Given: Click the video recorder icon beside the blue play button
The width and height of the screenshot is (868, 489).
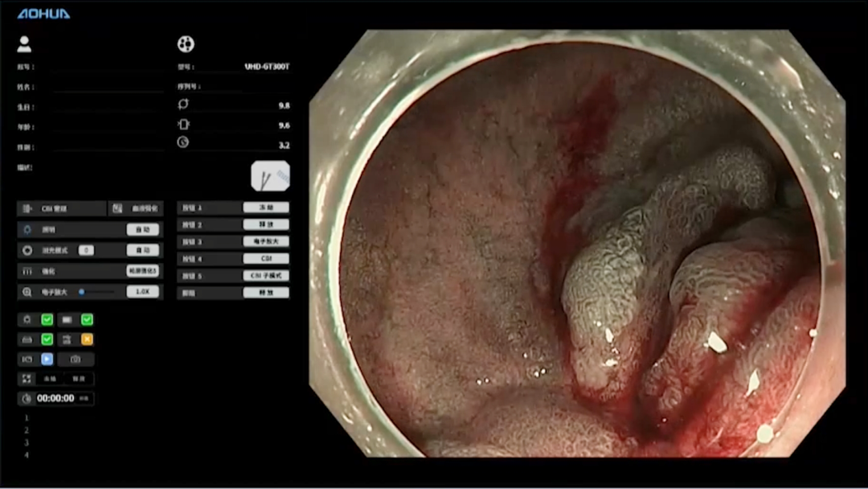Looking at the screenshot, I should click(27, 360).
